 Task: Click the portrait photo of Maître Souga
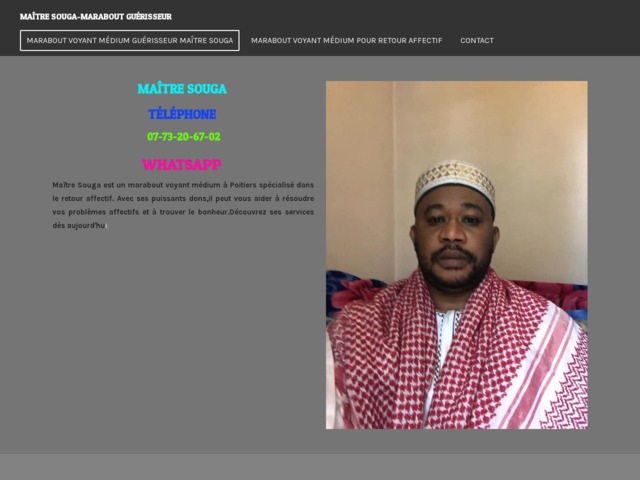pos(456,255)
